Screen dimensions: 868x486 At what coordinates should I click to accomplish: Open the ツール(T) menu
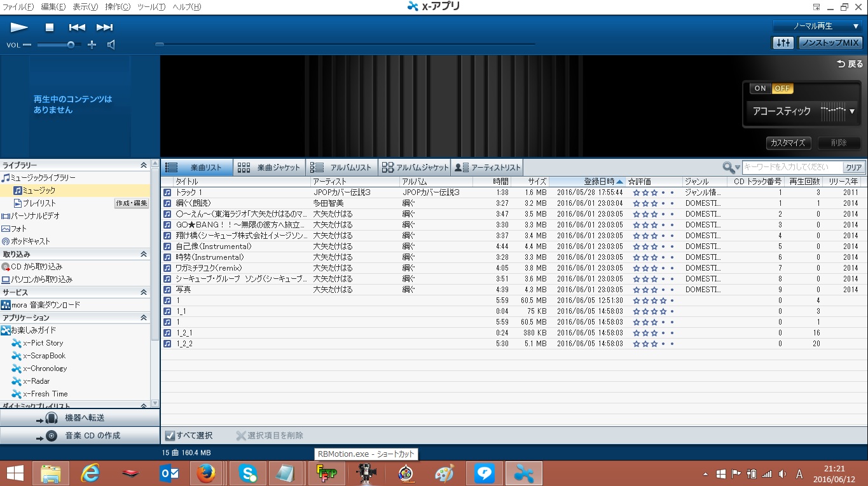[151, 7]
